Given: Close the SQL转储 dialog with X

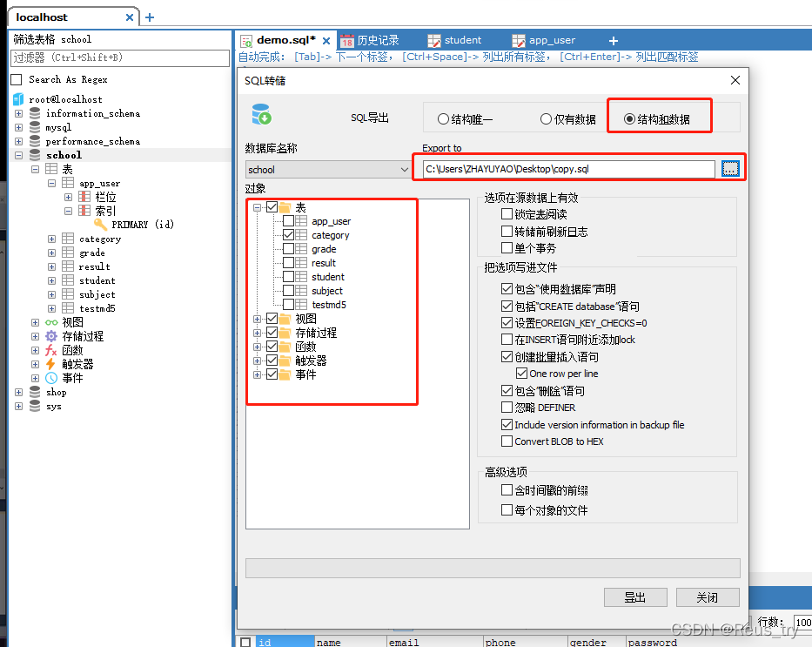Looking at the screenshot, I should tap(735, 80).
